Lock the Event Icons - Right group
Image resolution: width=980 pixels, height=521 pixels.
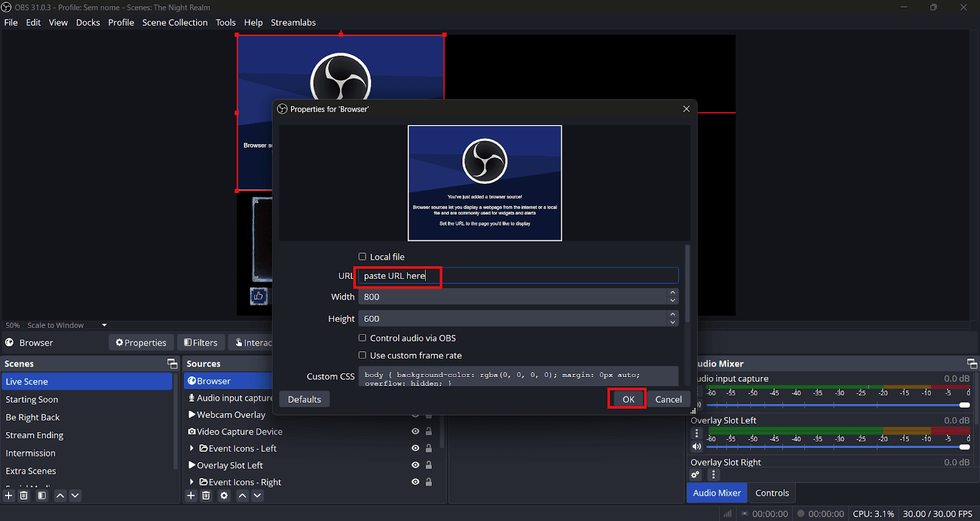[429, 482]
